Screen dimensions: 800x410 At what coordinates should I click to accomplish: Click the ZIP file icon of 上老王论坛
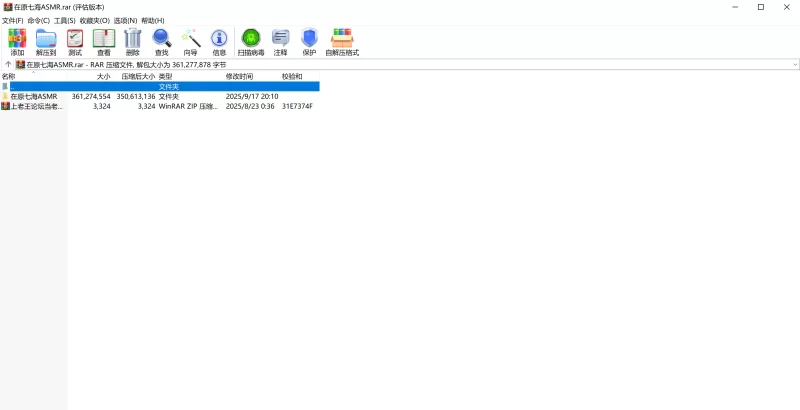(x=5, y=106)
